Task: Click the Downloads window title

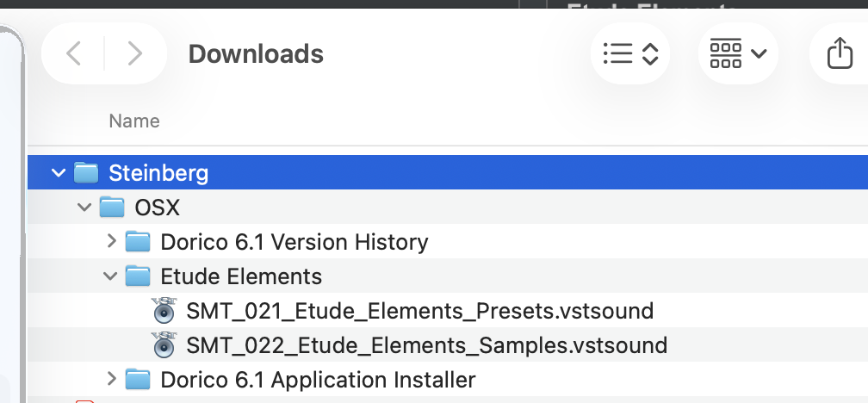Action: tap(256, 54)
